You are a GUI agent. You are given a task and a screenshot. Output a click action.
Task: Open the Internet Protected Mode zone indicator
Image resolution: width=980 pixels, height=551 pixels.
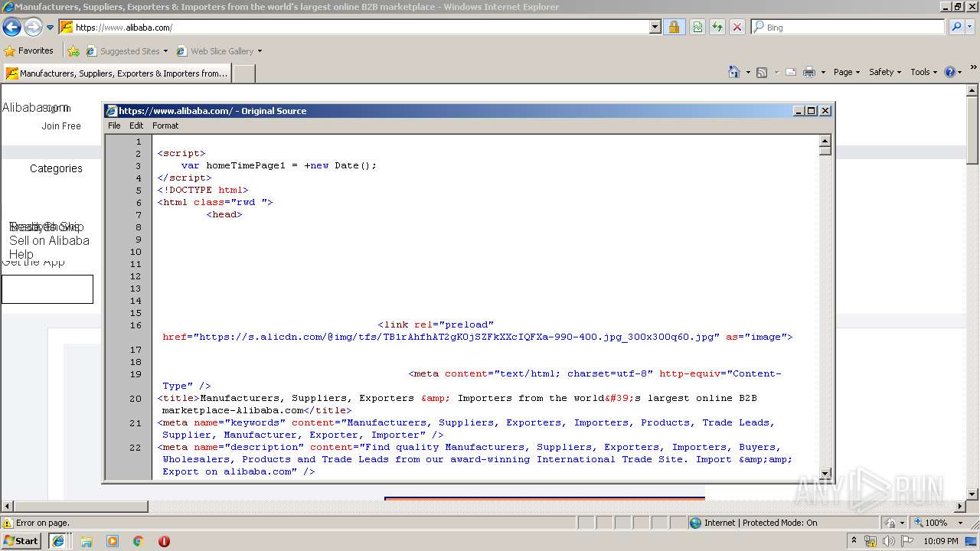(753, 523)
